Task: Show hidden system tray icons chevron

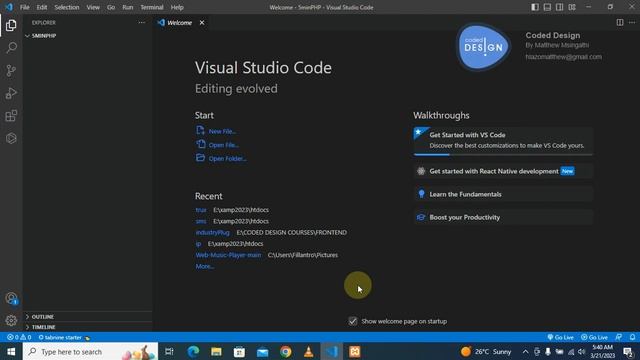Action: (525, 351)
